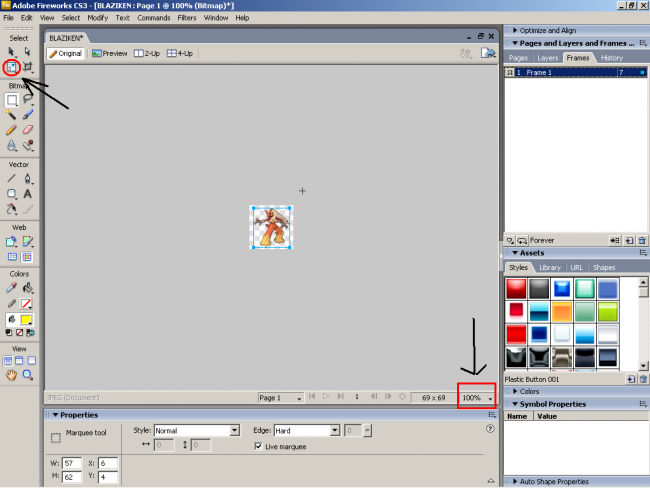
Task: Select the Lasso tool
Action: 28,99
